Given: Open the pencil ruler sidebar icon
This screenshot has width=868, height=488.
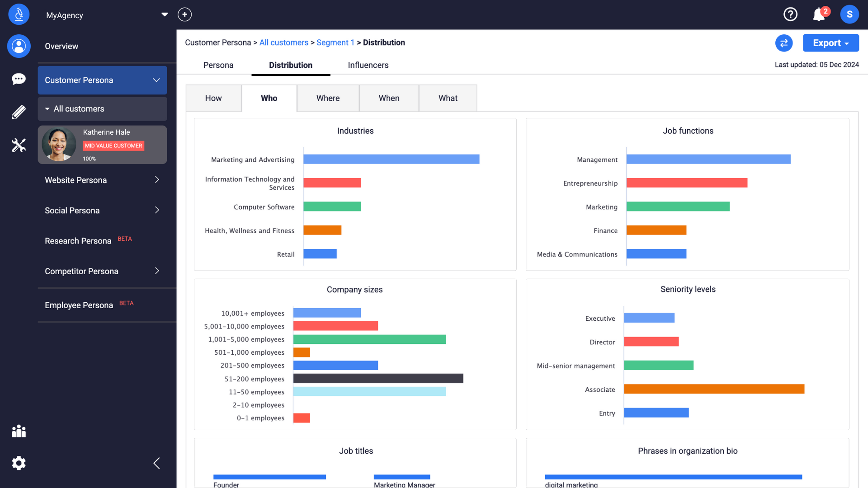Looking at the screenshot, I should [x=19, y=112].
